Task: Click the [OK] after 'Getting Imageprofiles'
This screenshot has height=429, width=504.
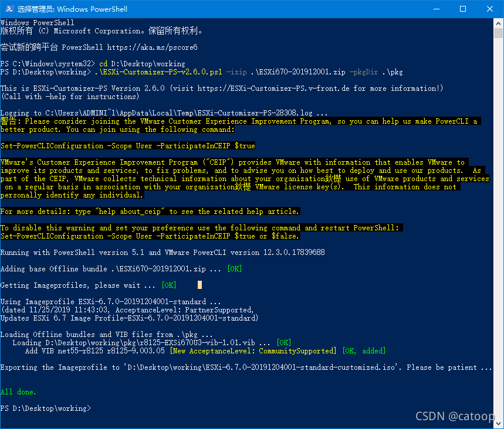Action: [x=169, y=285]
